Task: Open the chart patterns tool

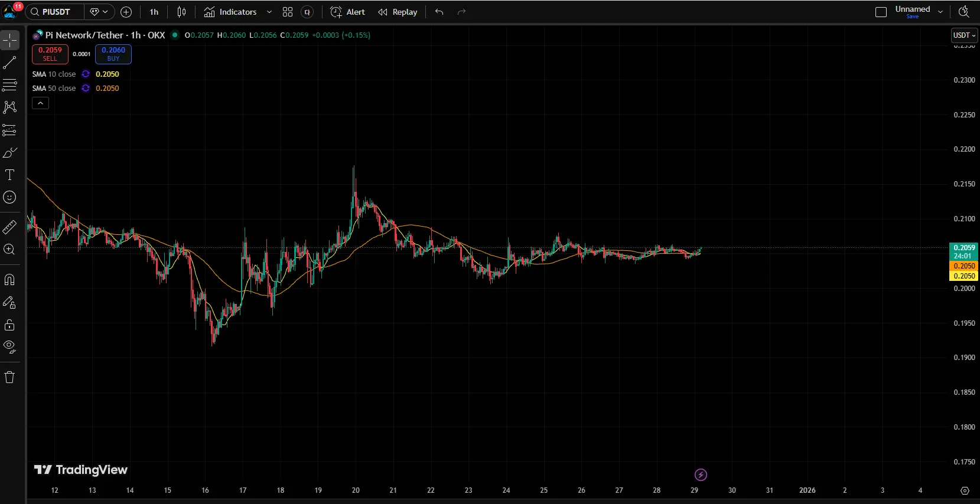Action: coord(10,107)
